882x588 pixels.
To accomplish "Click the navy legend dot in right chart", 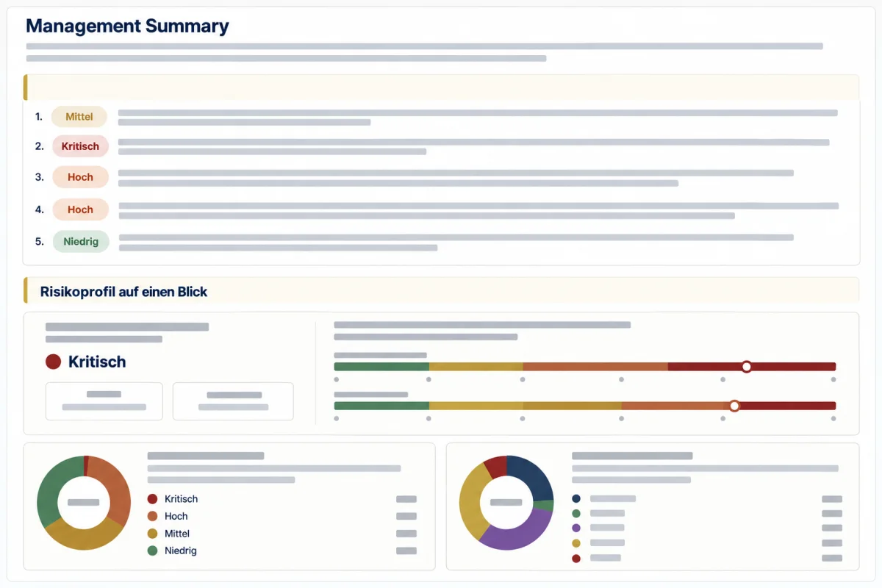I will tap(576, 499).
